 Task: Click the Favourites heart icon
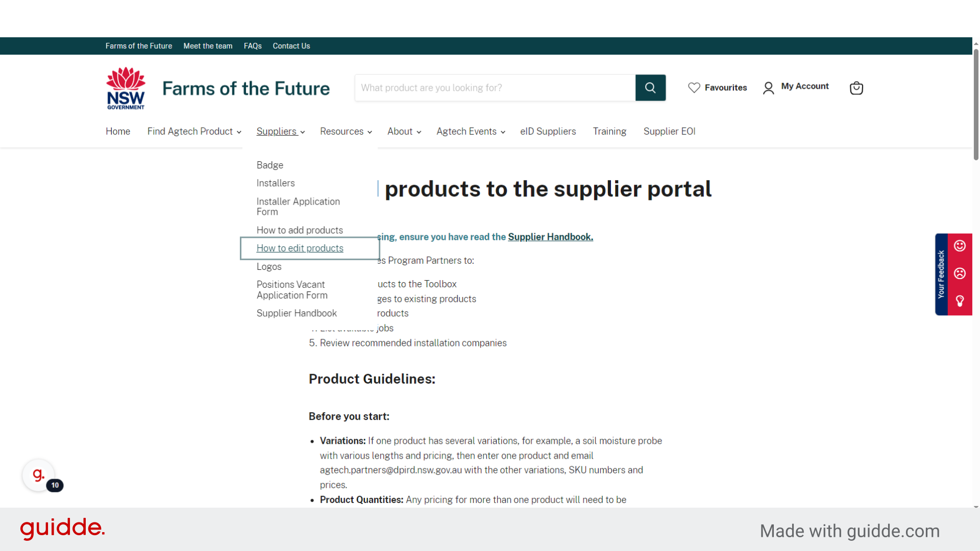point(694,88)
